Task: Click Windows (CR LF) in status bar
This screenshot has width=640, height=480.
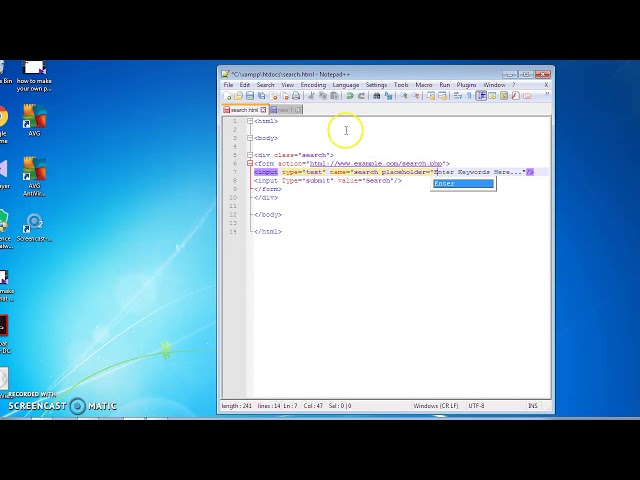Action: tap(436, 406)
